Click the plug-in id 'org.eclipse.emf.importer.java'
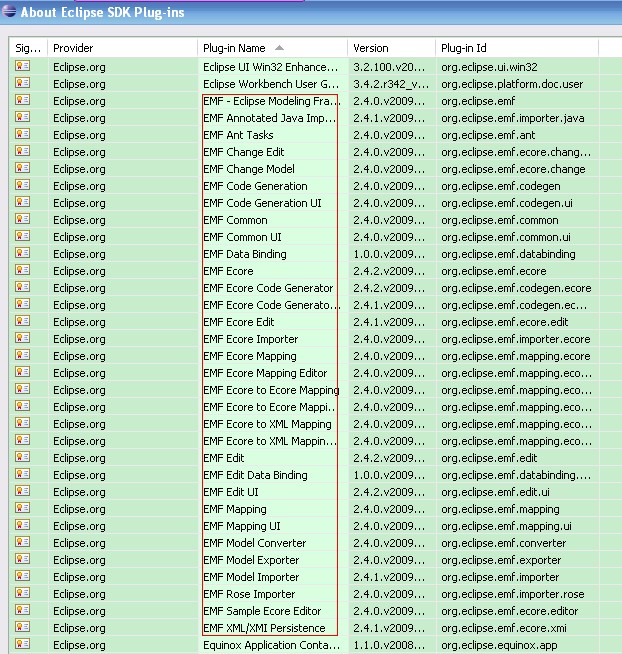This screenshot has height=654, width=622. point(513,118)
